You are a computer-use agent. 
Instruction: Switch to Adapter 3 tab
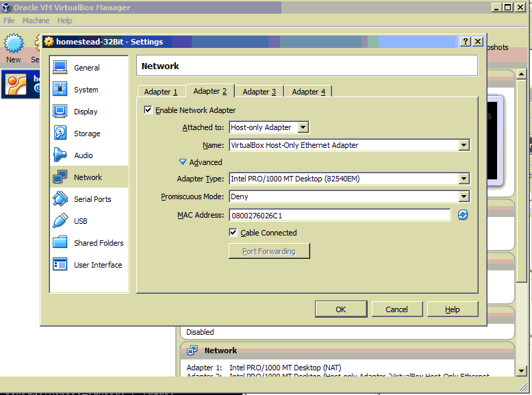[x=259, y=92]
